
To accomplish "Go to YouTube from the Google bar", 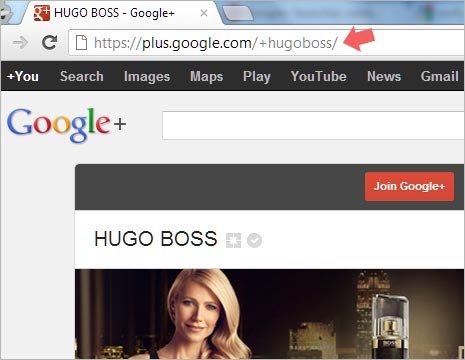I will [319, 76].
